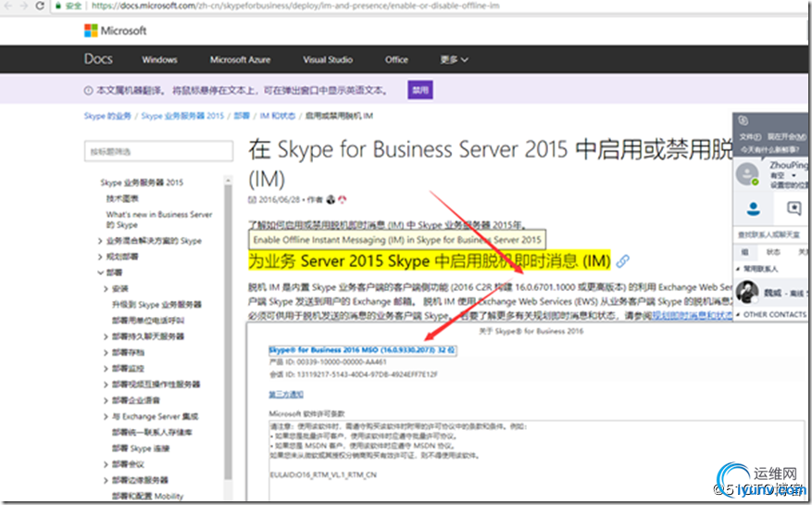Click the Skype logo icon in Skype window
Screen dimensions: 812x505
pyautogui.click(x=743, y=120)
